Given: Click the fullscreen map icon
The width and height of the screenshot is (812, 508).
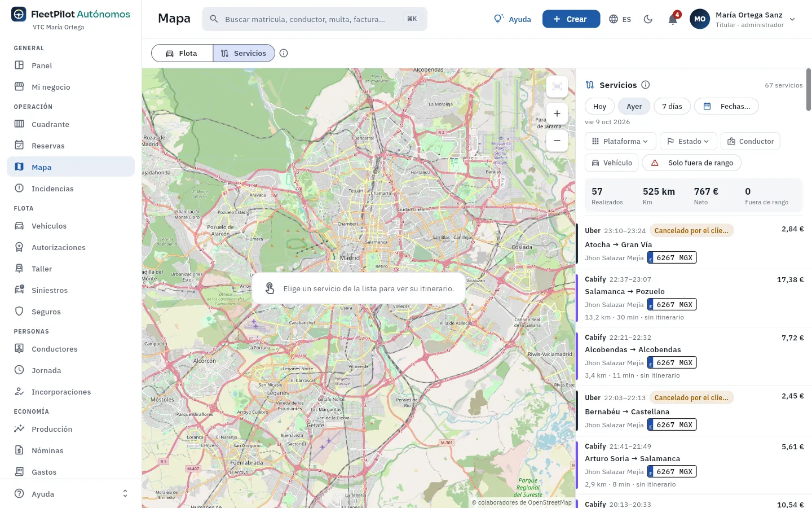Looking at the screenshot, I should pos(557,86).
